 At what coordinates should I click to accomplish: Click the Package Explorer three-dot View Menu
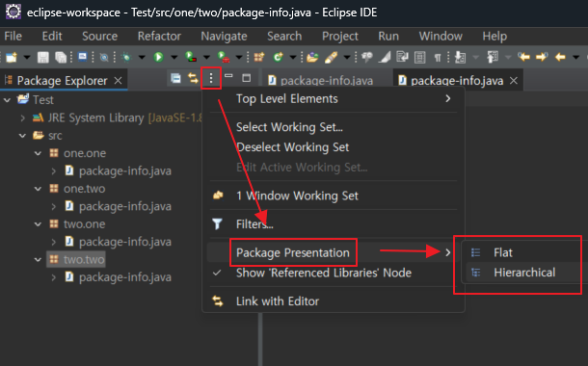point(211,78)
